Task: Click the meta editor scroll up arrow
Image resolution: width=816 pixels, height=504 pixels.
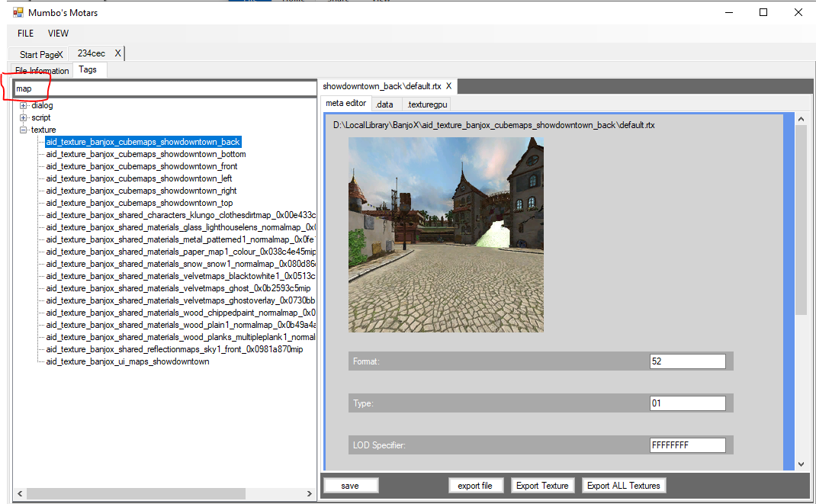Action: pos(801,119)
